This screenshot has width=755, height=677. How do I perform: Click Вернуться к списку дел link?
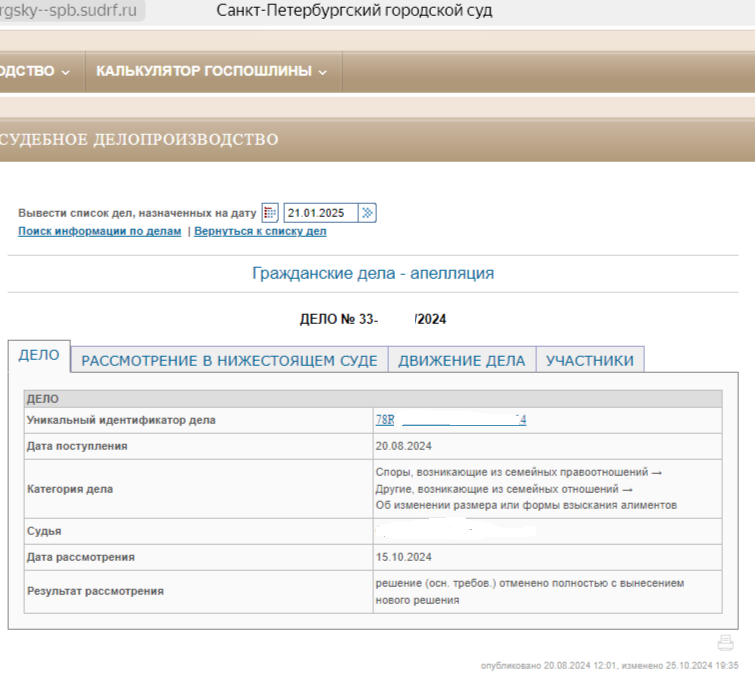point(260,231)
